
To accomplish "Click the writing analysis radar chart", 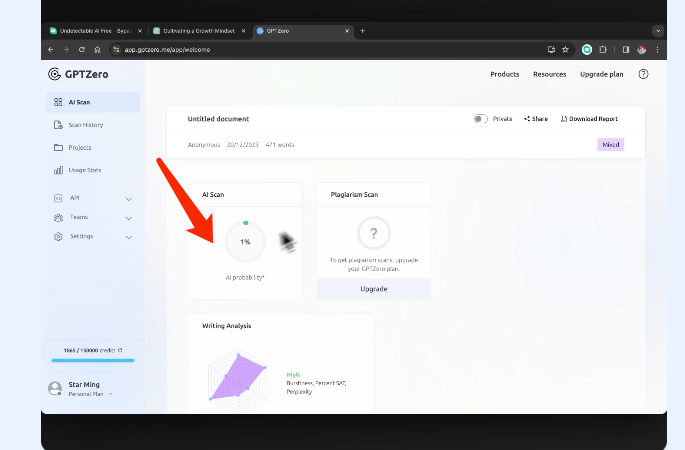I will [x=238, y=381].
